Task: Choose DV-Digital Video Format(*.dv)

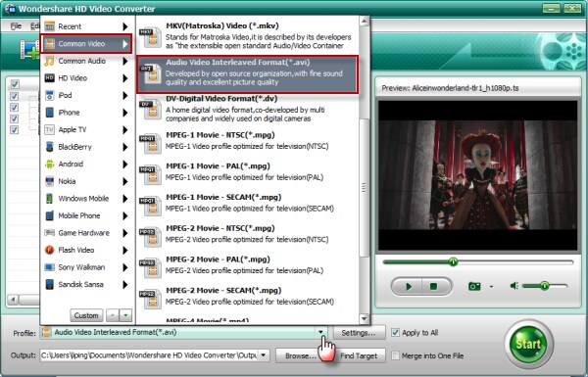Action: click(x=247, y=109)
